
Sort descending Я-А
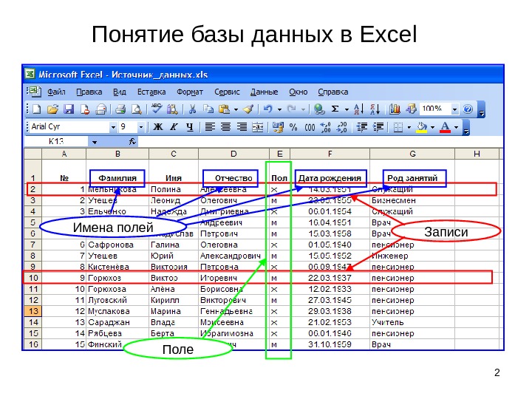(375, 109)
